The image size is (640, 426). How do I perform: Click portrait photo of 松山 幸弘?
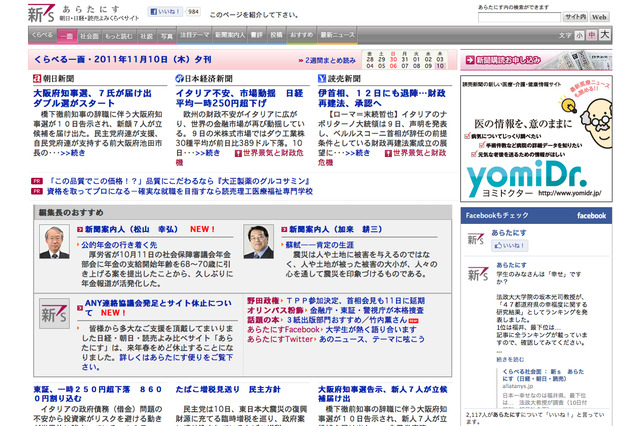(54, 242)
